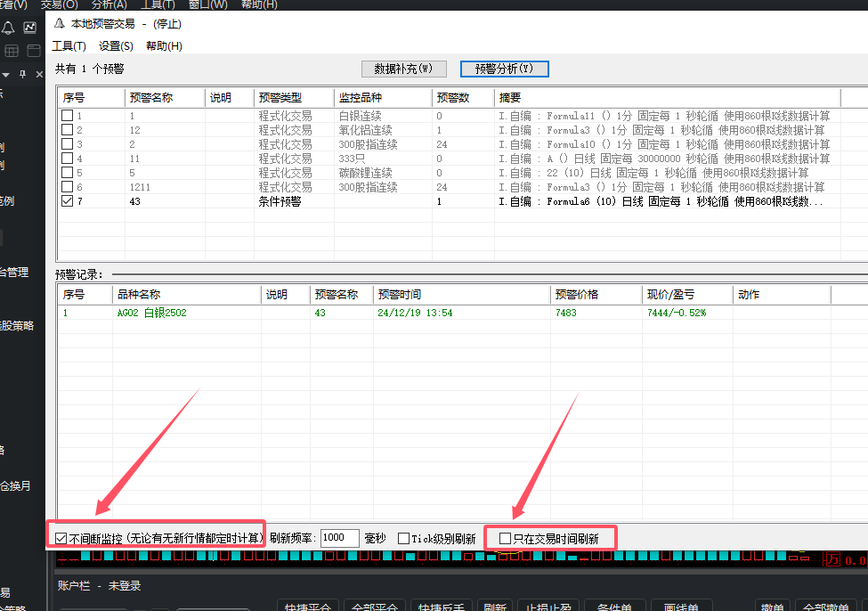Click the 预警分析(Y) button
The image size is (868, 611).
point(504,69)
